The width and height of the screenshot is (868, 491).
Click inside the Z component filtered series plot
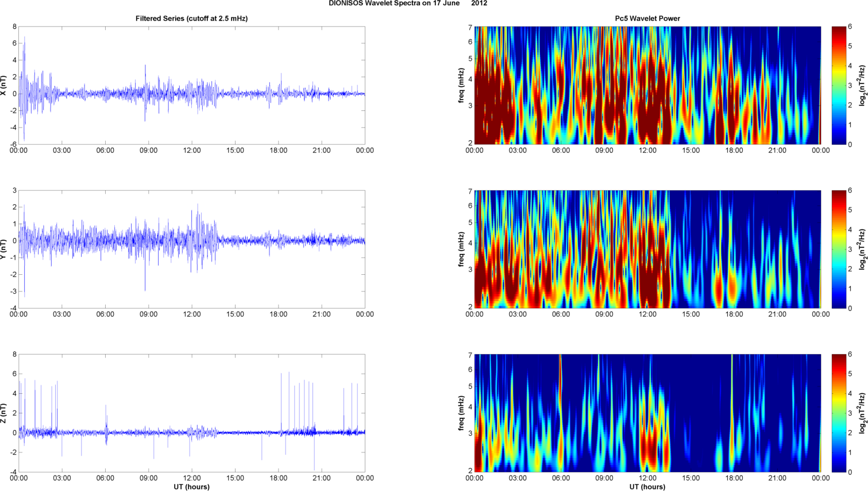(192, 413)
